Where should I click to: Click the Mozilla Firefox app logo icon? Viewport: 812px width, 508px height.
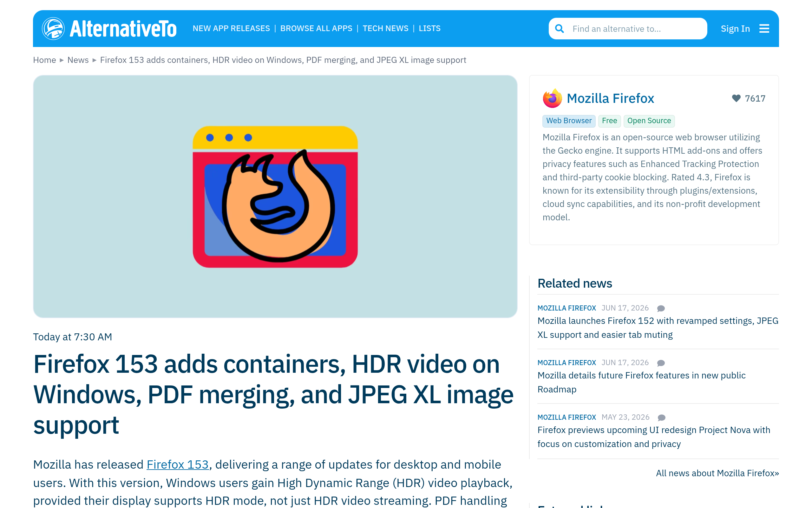pyautogui.click(x=552, y=98)
